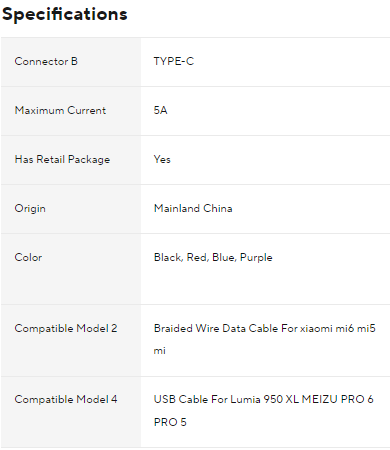Click the Yes retail package value
The width and height of the screenshot is (390, 450).
pyautogui.click(x=162, y=159)
